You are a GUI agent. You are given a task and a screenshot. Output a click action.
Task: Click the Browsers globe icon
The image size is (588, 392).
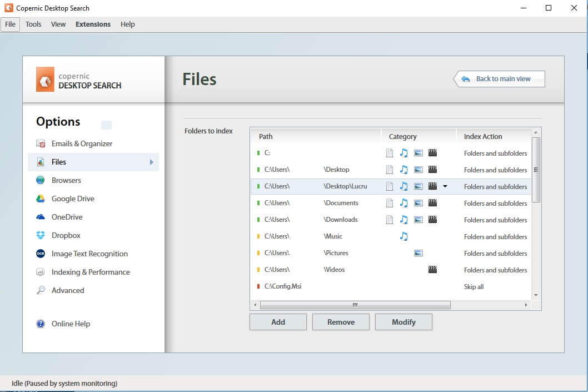(x=41, y=180)
